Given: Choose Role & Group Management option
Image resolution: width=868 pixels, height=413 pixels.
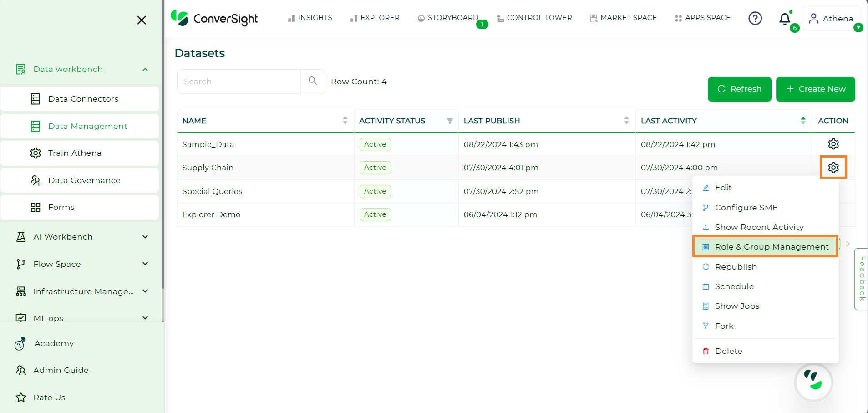Looking at the screenshot, I should [x=765, y=247].
